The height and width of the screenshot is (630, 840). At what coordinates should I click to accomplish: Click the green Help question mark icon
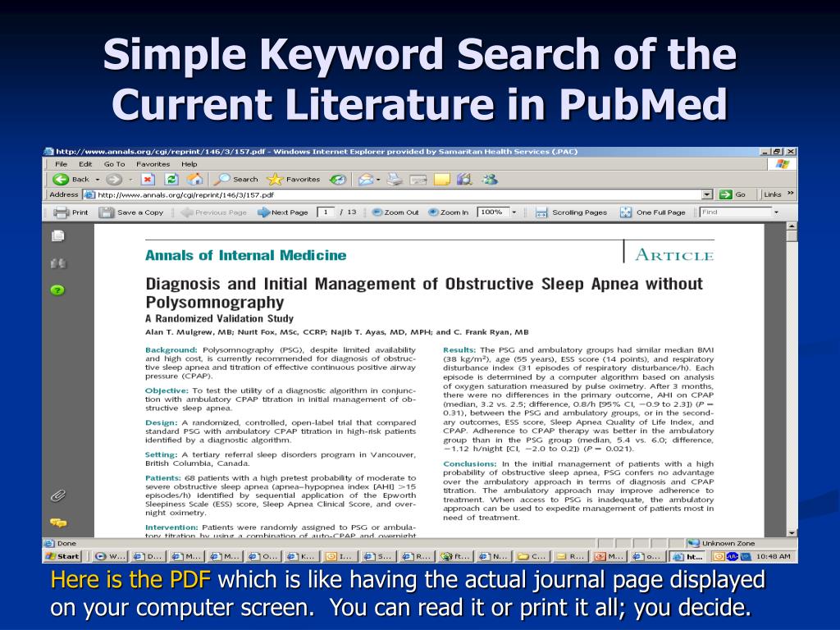(57, 290)
